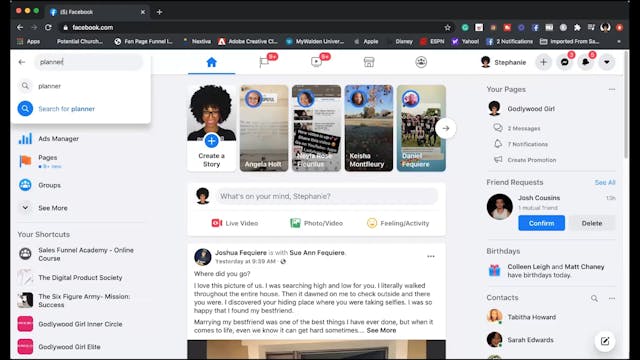This screenshot has height=360, width=640.
Task: Open post options three-dot menu
Action: (431, 256)
